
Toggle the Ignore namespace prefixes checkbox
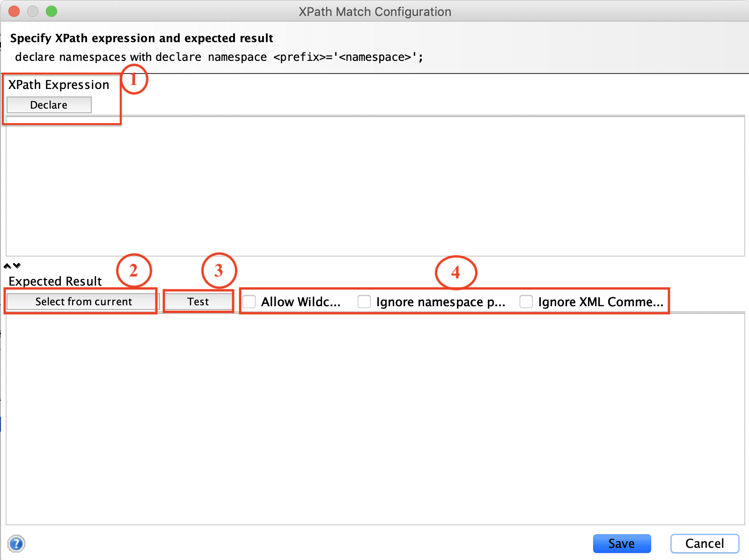[x=364, y=302]
